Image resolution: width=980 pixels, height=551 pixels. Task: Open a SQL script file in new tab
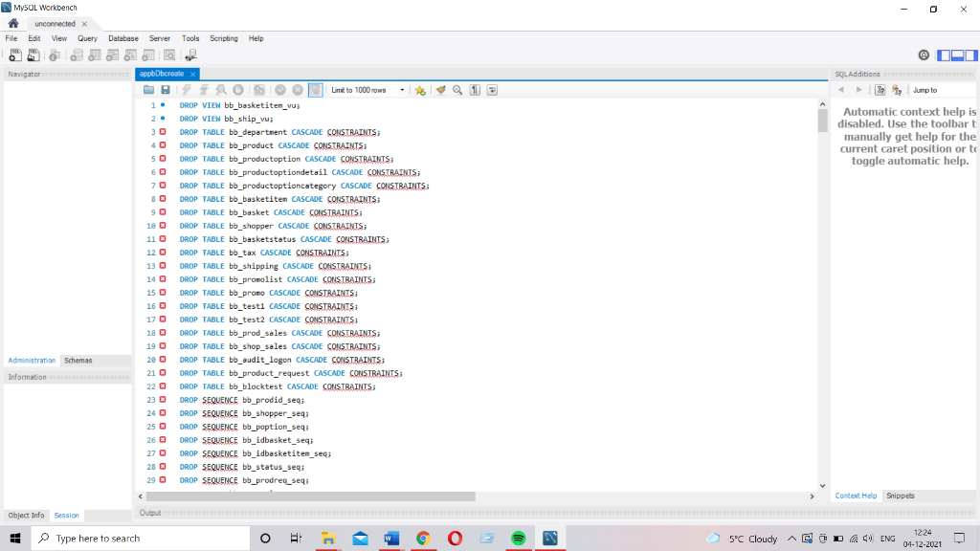pyautogui.click(x=33, y=55)
